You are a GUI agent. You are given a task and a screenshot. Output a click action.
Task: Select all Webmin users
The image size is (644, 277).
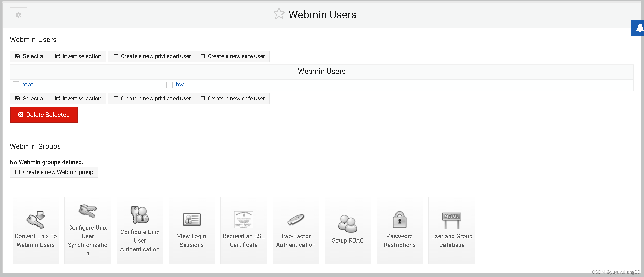click(29, 56)
